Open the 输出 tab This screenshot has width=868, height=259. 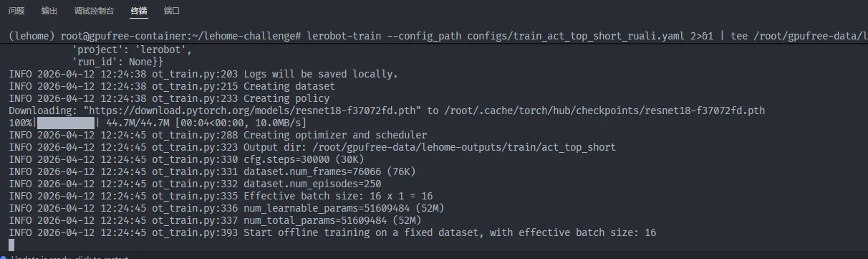49,11
